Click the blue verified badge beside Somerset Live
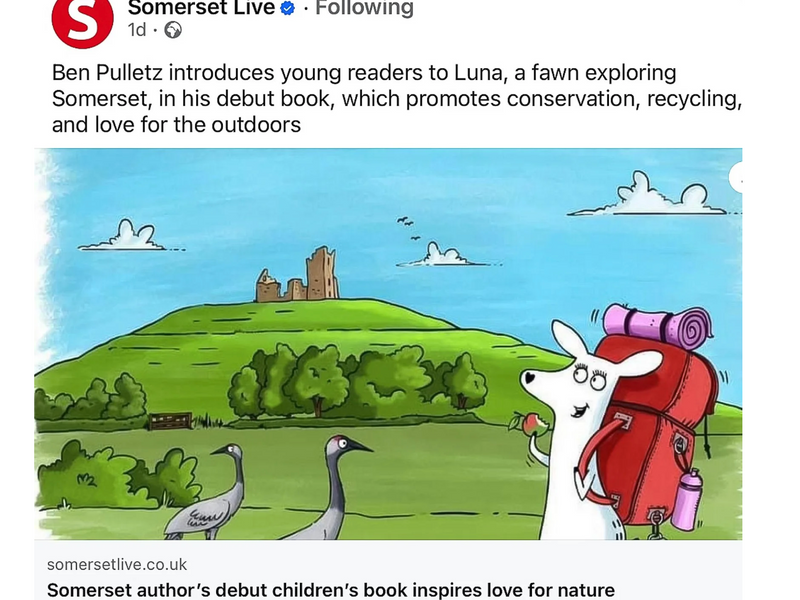The image size is (800, 600). click(x=288, y=8)
